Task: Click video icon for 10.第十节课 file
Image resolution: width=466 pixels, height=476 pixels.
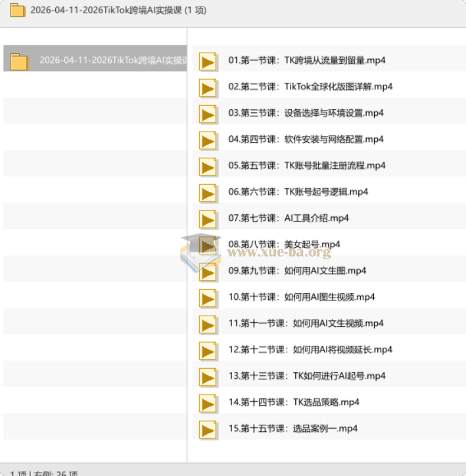Action: 208,298
